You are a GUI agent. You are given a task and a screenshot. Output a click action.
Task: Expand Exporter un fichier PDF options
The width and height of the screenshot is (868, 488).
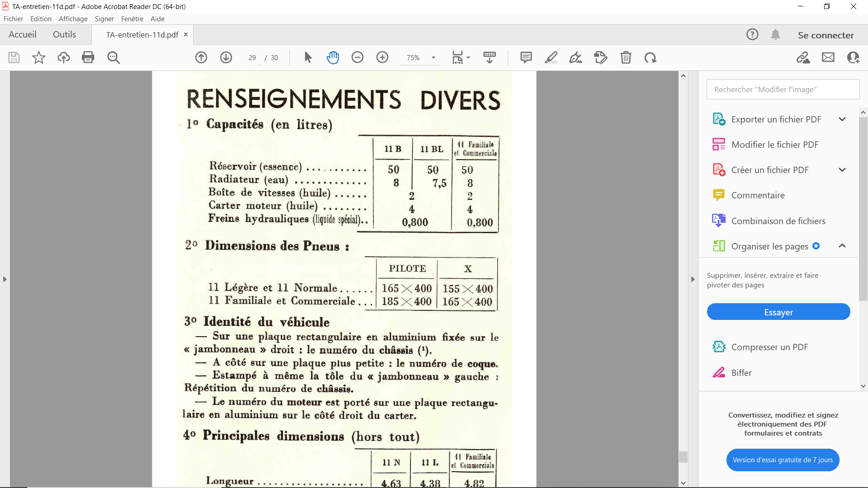842,119
